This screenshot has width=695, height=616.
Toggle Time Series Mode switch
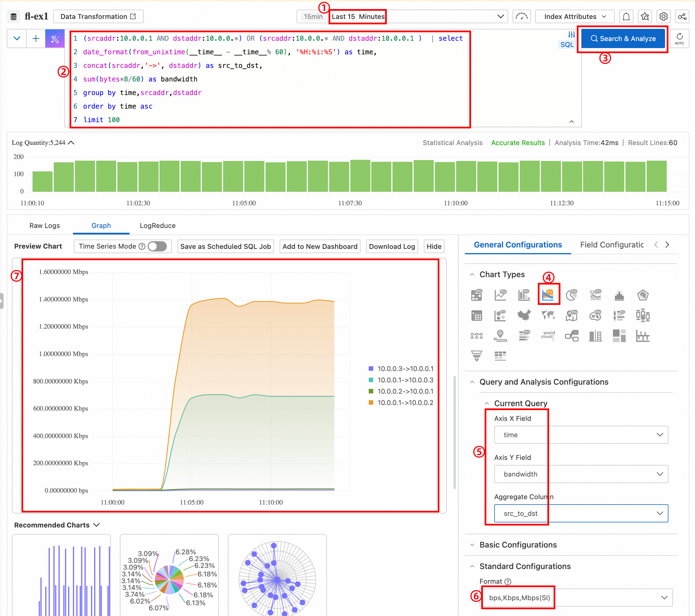(157, 246)
